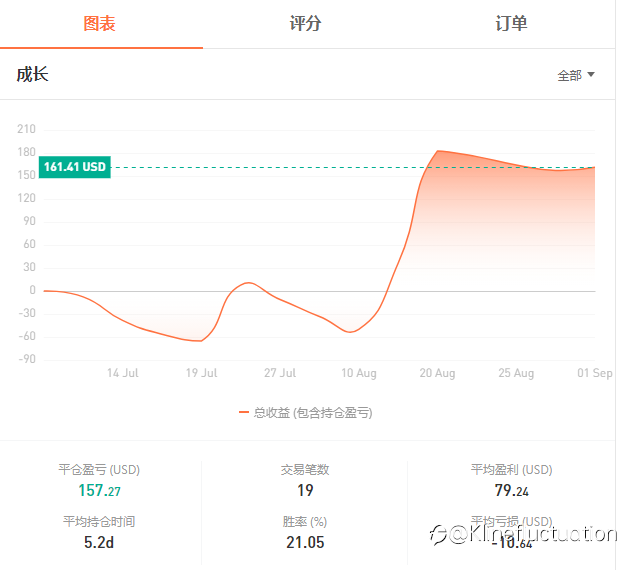Image resolution: width=623 pixels, height=570 pixels.
Task: Open the 订单 tab
Action: (x=511, y=24)
